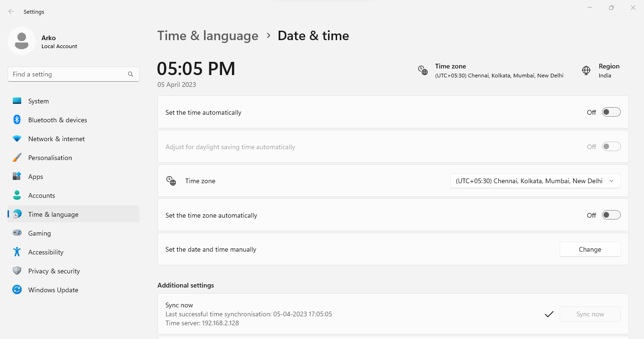
Task: Click the Arko user avatar
Action: tap(21, 41)
